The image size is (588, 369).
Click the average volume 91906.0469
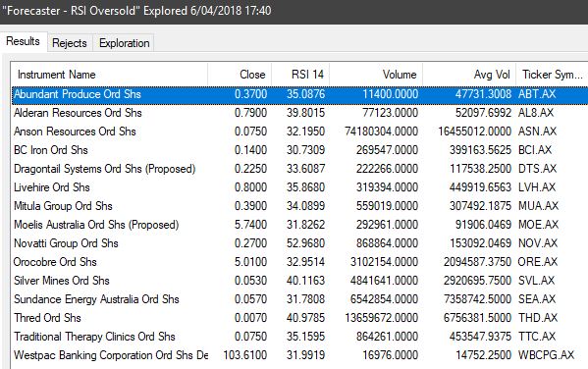click(483, 225)
